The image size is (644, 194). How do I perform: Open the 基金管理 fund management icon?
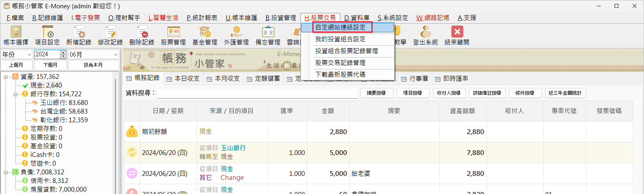tap(205, 35)
